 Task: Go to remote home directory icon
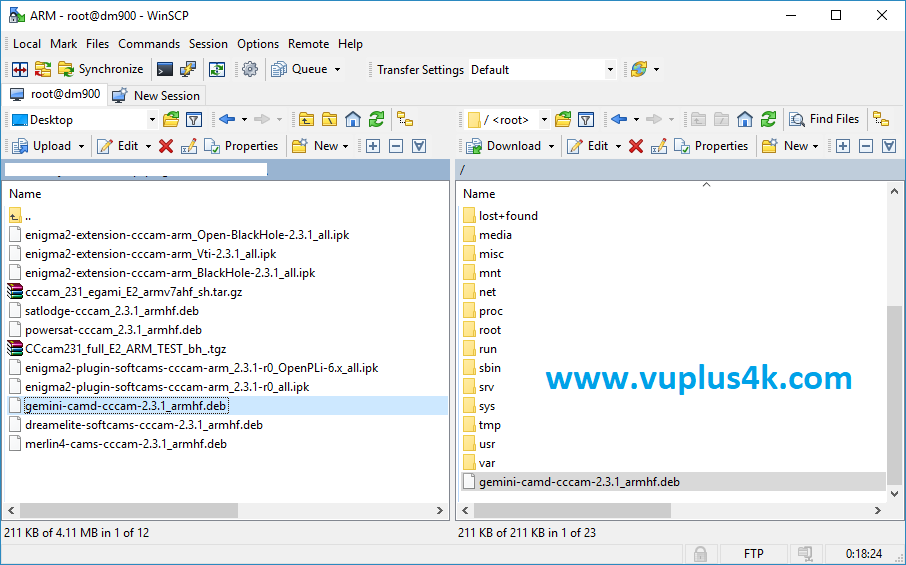pos(745,120)
